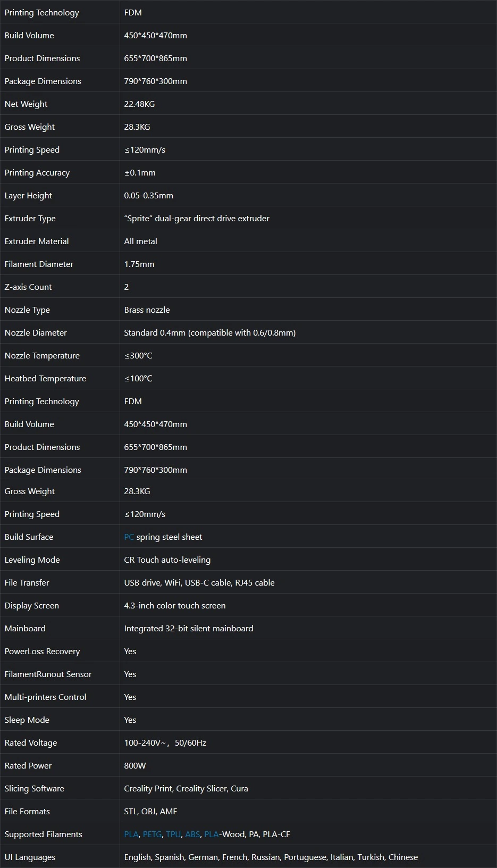Open the PETG filament link
The height and width of the screenshot is (868, 497).
[152, 834]
